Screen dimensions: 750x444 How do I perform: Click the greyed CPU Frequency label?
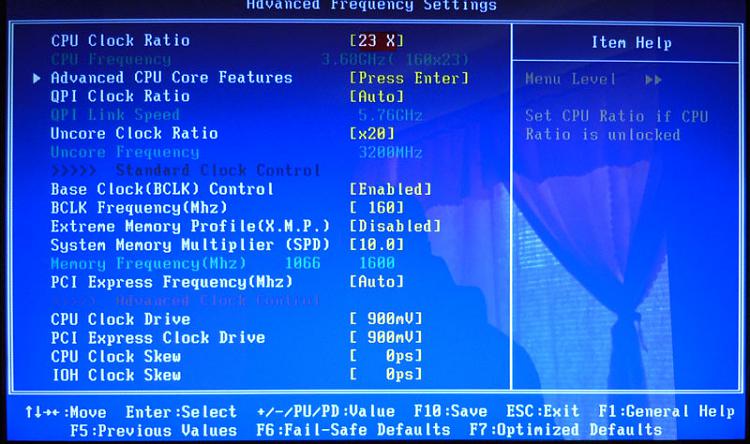point(111,59)
